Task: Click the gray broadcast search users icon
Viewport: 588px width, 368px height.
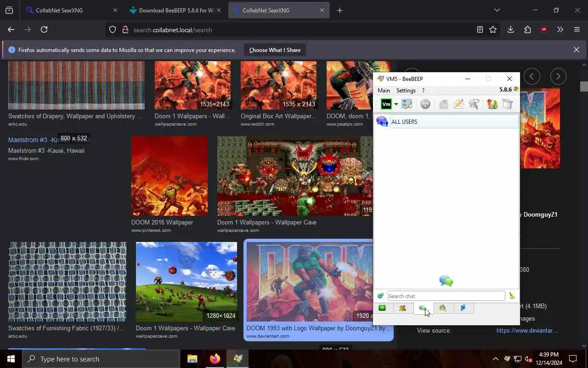Action: [x=425, y=104]
